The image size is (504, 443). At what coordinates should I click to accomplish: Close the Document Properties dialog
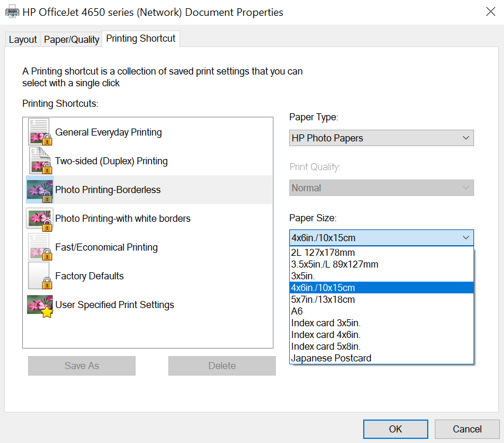(x=491, y=12)
